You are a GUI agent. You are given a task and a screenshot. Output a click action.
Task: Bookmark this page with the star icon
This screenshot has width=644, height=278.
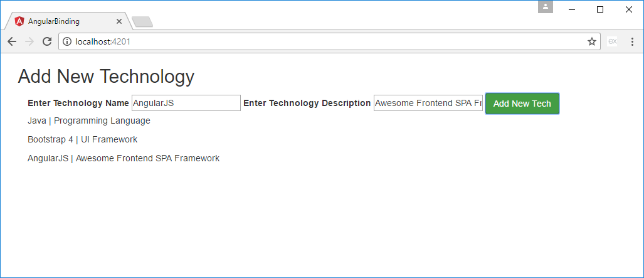point(591,41)
